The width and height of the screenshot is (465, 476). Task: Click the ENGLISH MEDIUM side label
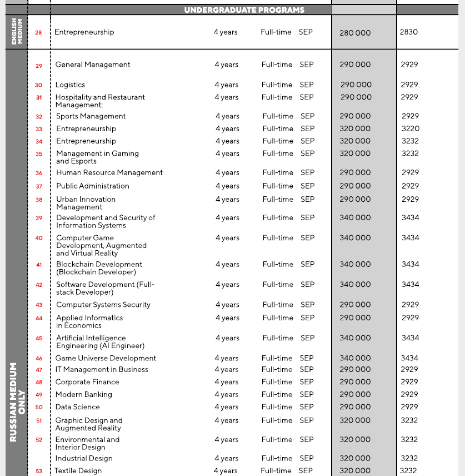pos(17,32)
